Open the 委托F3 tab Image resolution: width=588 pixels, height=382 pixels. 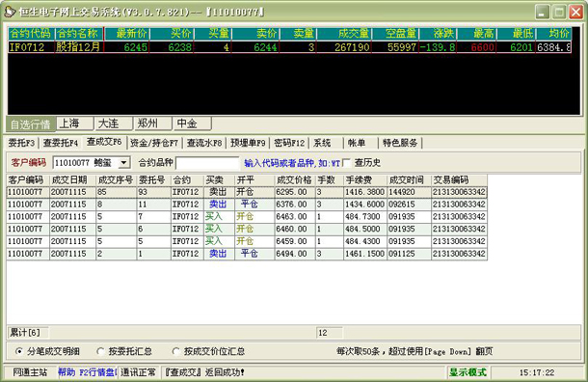22,143
